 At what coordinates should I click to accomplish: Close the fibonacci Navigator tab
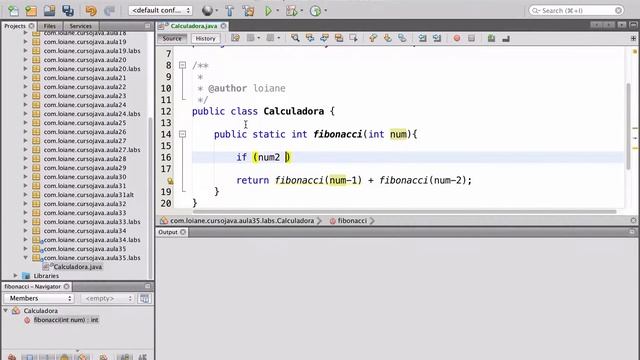67,287
